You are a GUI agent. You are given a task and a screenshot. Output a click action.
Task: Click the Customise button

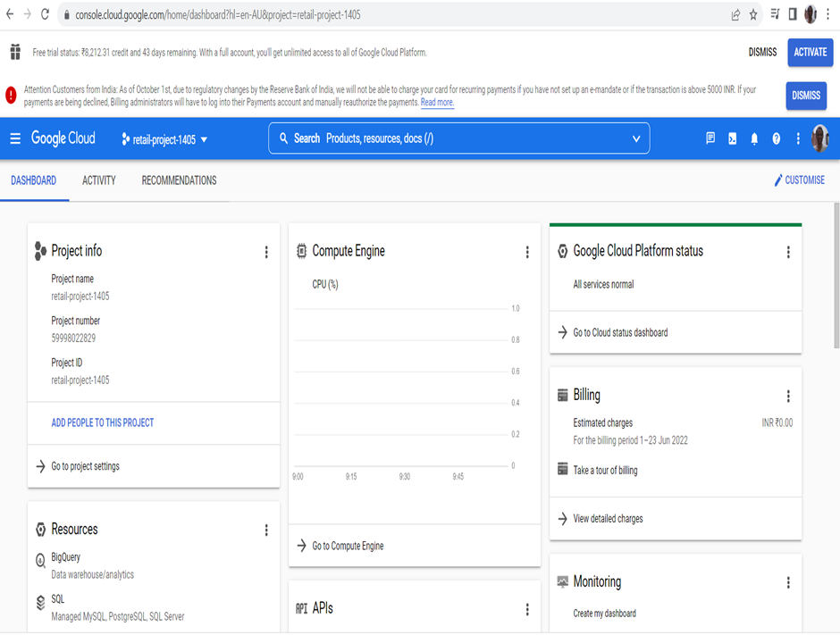[x=799, y=180]
